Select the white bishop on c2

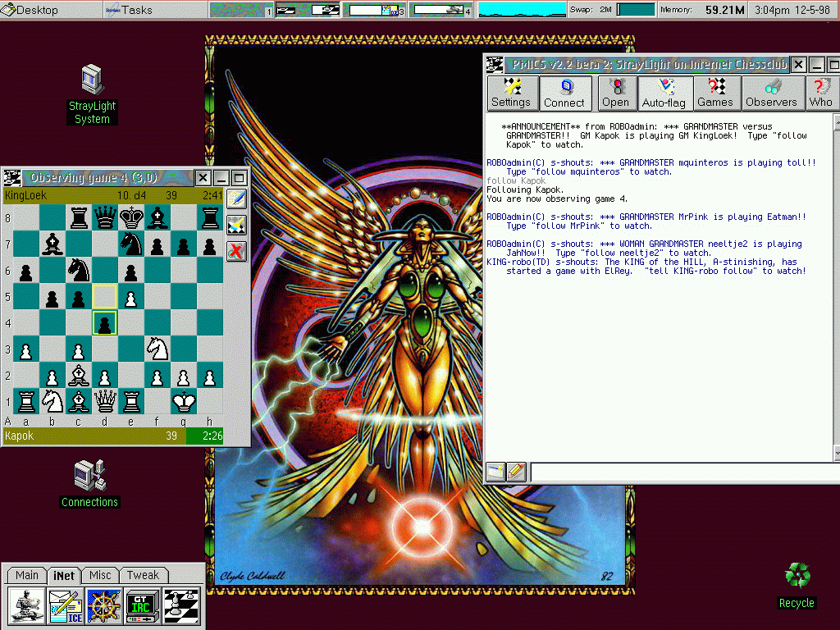click(x=78, y=376)
